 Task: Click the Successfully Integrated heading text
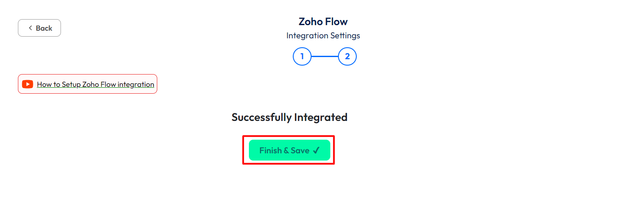(289, 118)
